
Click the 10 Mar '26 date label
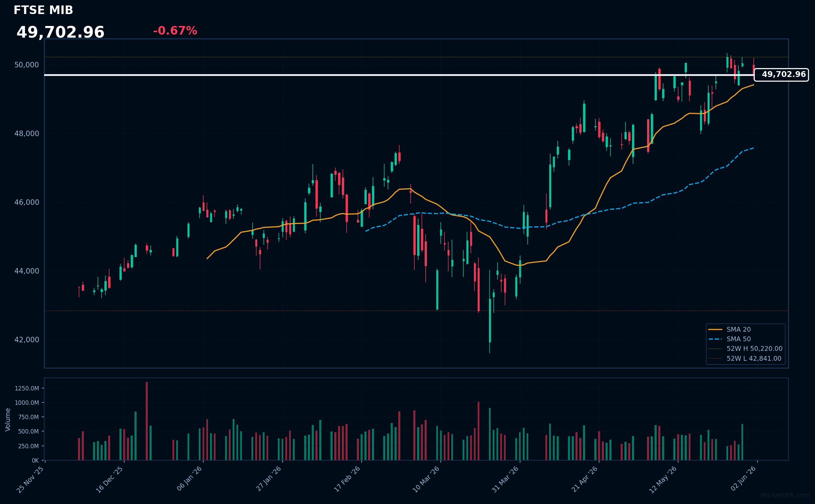(426, 479)
